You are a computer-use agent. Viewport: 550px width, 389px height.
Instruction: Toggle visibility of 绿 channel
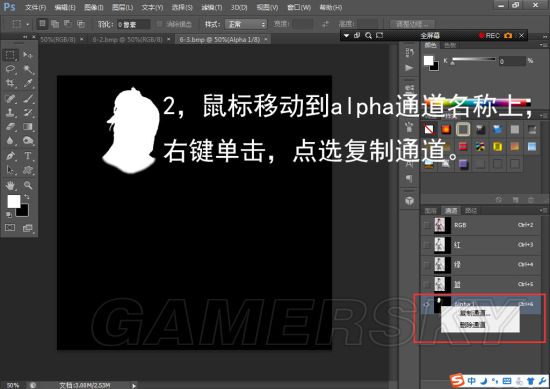pos(427,264)
